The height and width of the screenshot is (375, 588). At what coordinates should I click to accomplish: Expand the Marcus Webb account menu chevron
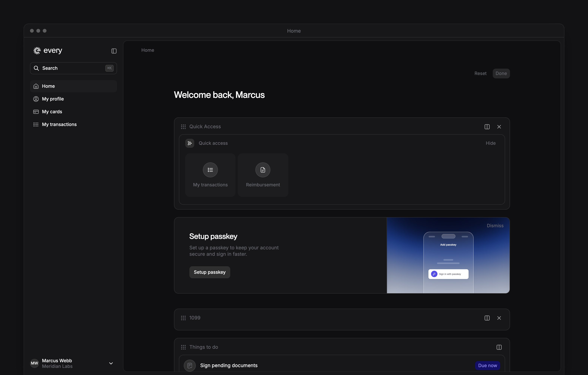[111, 363]
